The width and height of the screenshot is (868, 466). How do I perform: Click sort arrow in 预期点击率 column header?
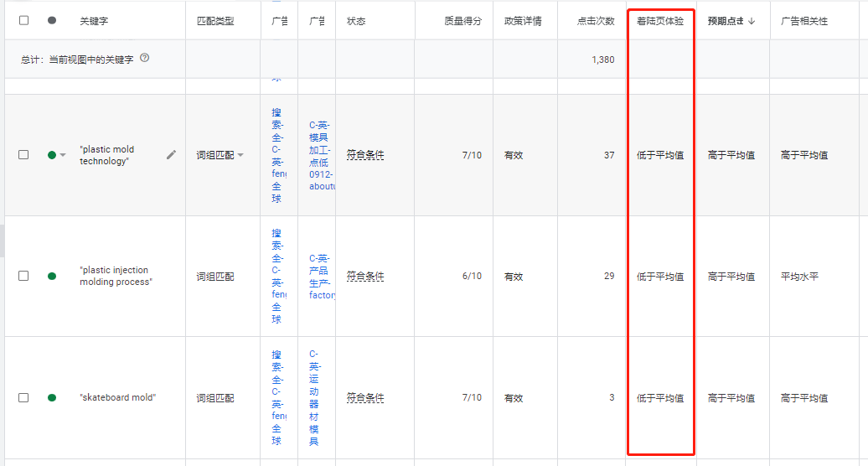(752, 21)
